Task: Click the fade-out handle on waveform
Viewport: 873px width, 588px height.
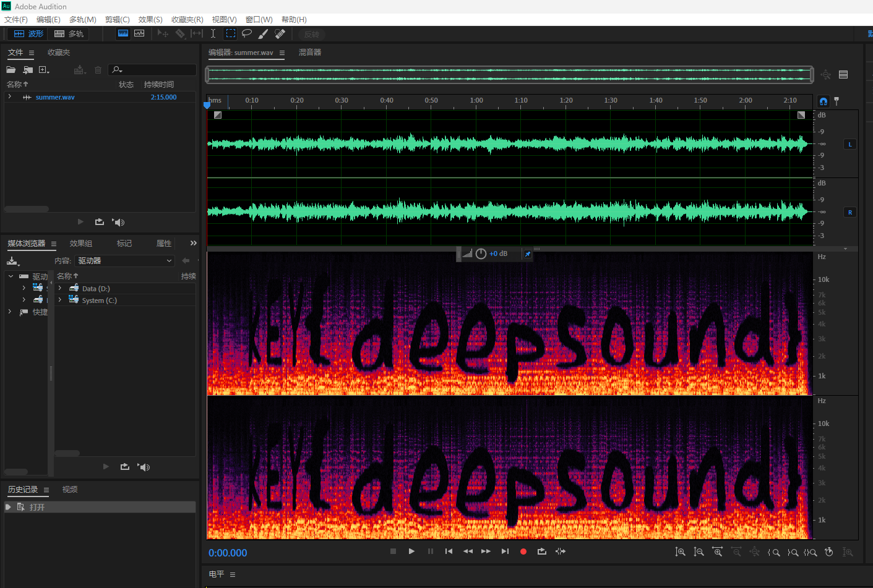Action: click(x=801, y=115)
